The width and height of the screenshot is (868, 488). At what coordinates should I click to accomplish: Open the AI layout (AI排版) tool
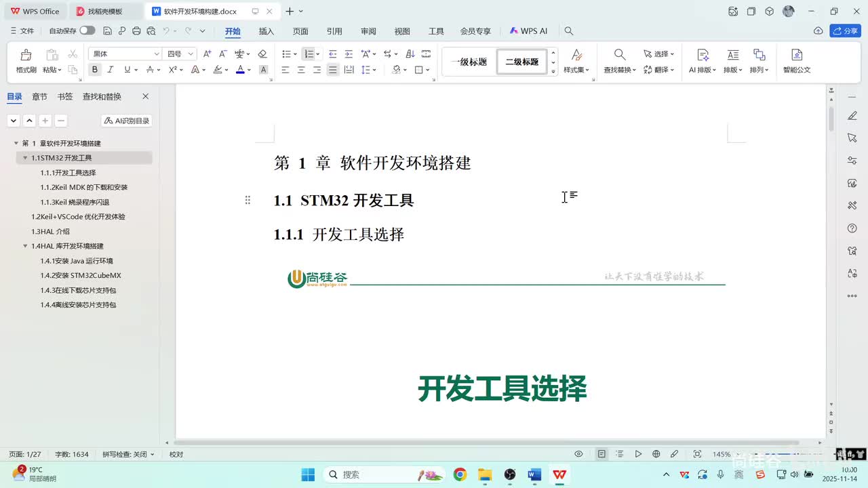703,61
